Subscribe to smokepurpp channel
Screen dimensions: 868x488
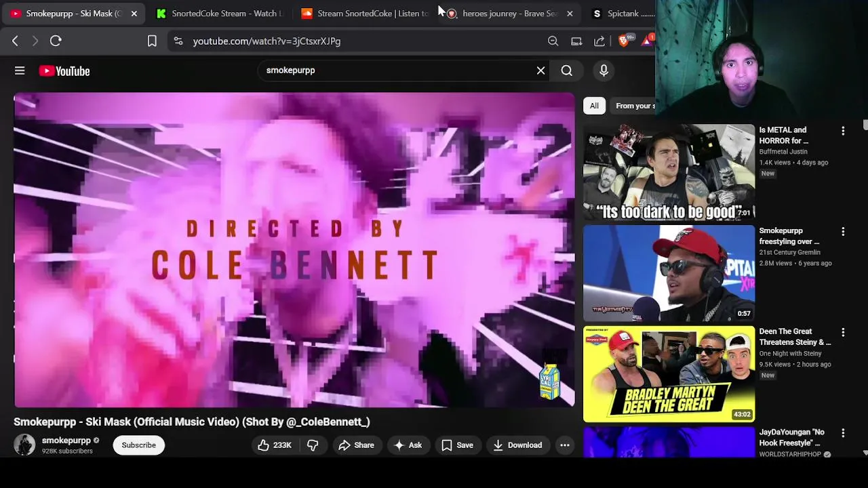point(139,445)
